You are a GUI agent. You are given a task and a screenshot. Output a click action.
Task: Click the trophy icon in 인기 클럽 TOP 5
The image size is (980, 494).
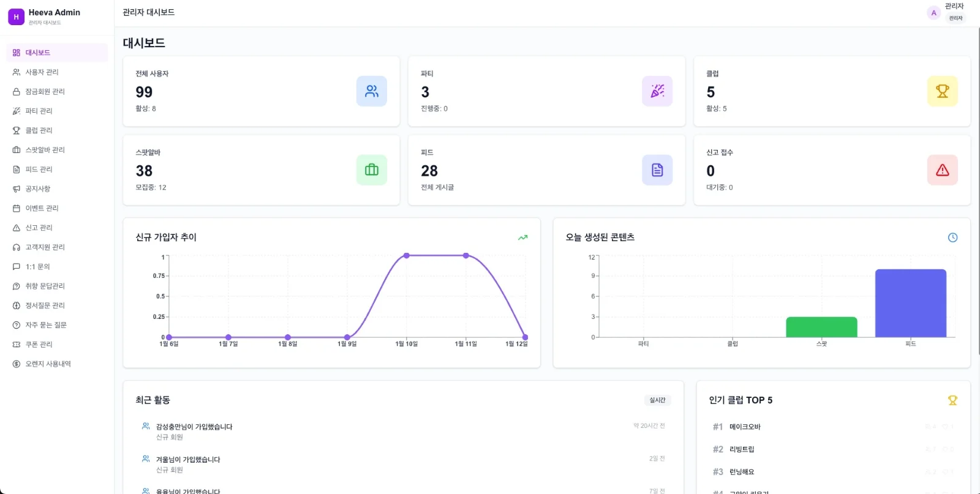(x=952, y=400)
